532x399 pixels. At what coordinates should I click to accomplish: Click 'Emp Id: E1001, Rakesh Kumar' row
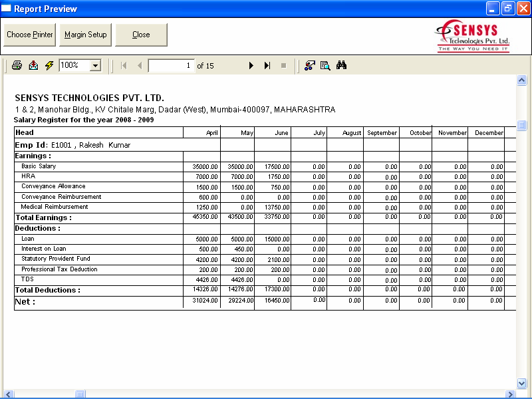tap(72, 145)
